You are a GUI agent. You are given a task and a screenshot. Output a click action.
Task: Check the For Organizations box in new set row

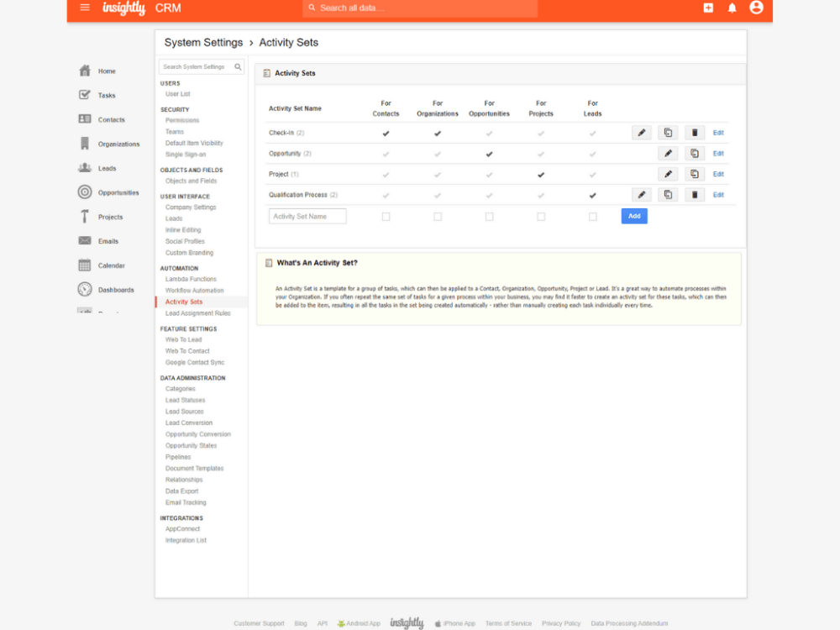click(438, 217)
